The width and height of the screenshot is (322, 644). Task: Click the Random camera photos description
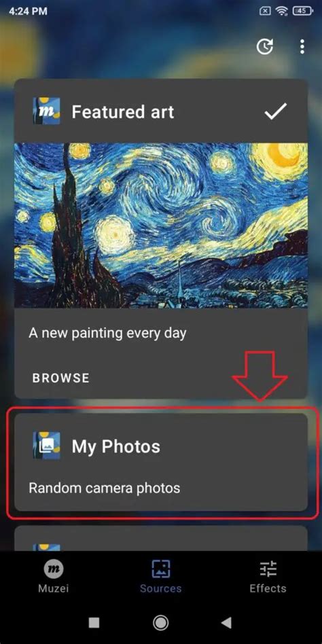pos(105,488)
